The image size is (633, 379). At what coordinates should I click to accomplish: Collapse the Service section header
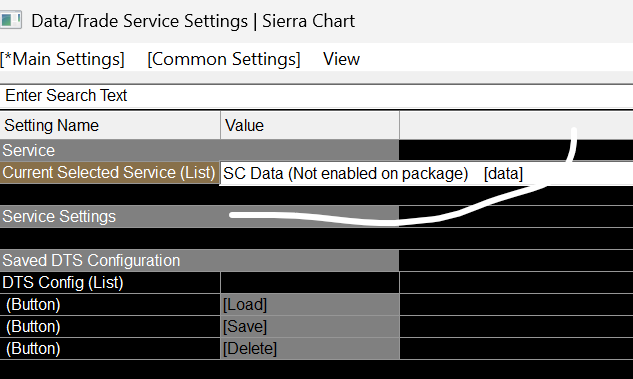tap(199, 151)
